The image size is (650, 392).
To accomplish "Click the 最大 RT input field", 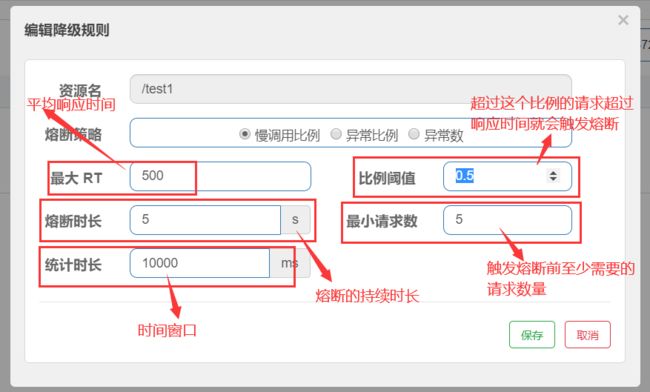I will tap(220, 176).
